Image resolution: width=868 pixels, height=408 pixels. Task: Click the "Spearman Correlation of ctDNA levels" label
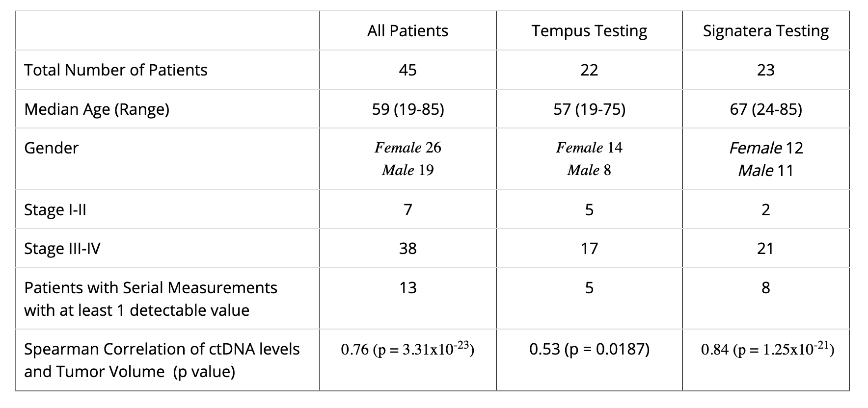[x=162, y=349]
